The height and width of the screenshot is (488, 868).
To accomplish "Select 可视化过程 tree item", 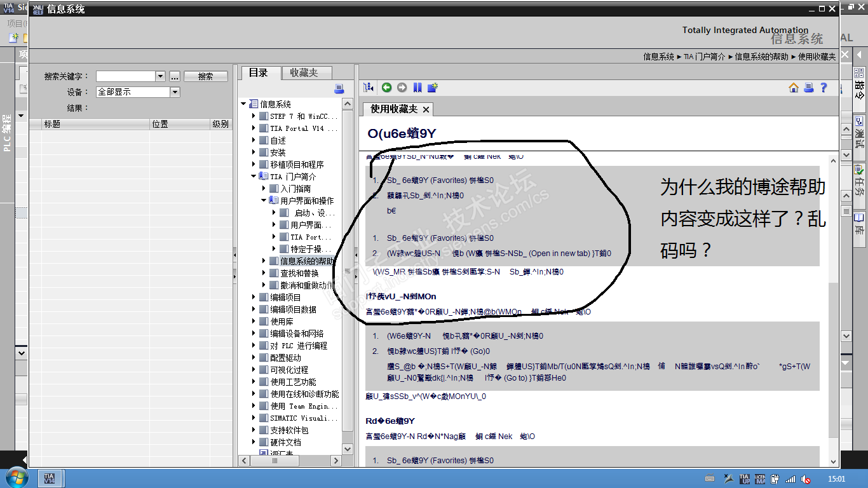I will point(289,370).
